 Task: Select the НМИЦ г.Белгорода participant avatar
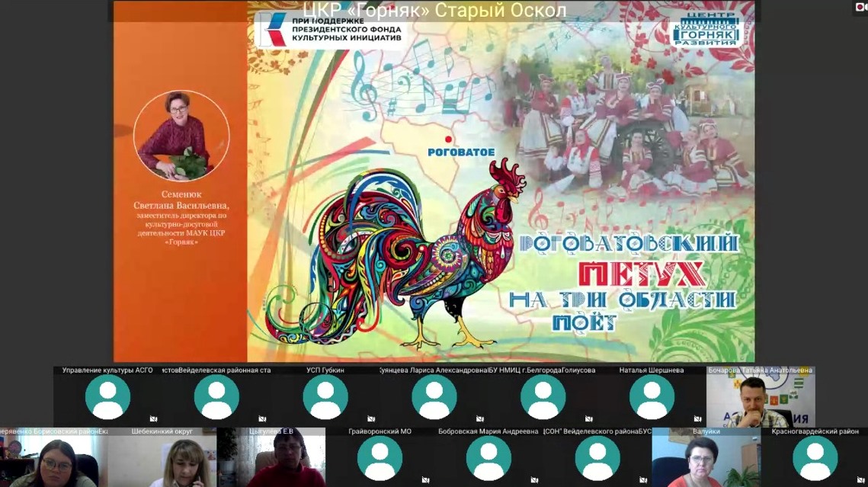click(x=543, y=397)
